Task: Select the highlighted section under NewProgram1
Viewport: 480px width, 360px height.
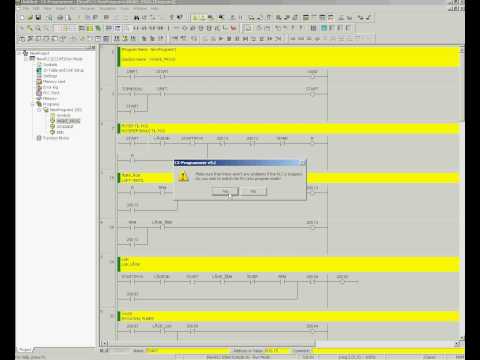Action: (68, 121)
